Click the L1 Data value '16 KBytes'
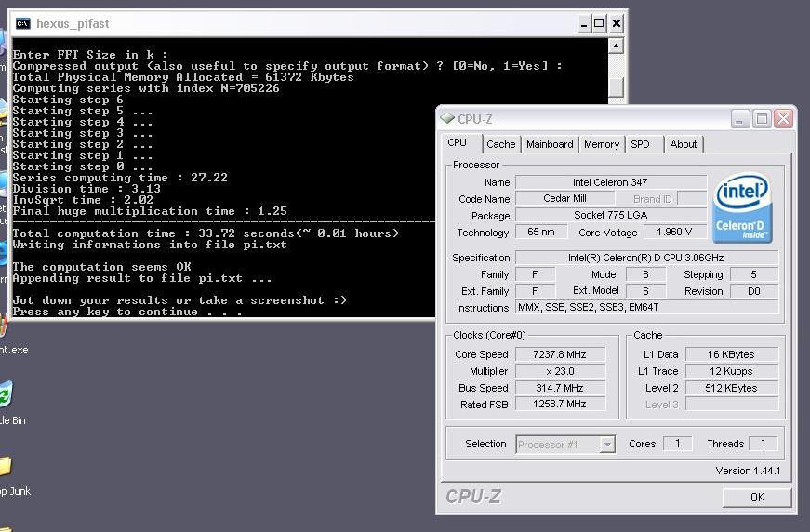 coord(732,354)
